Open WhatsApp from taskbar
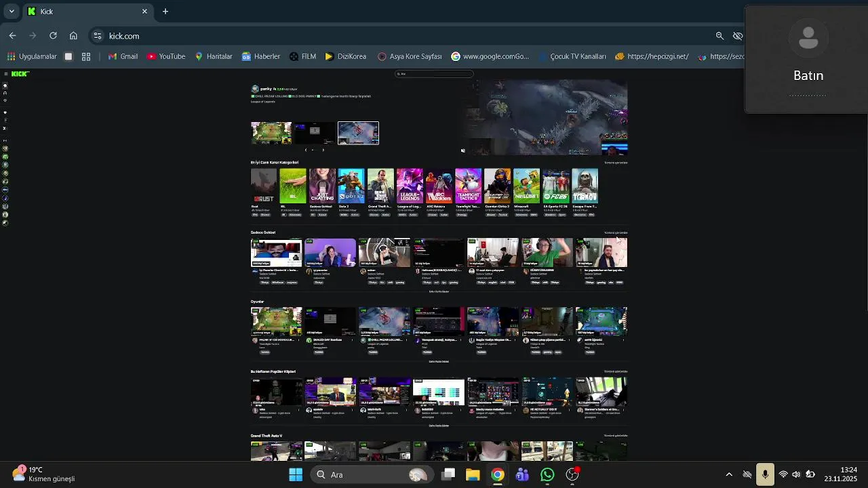Screen dimensions: 868x488 [x=547, y=474]
